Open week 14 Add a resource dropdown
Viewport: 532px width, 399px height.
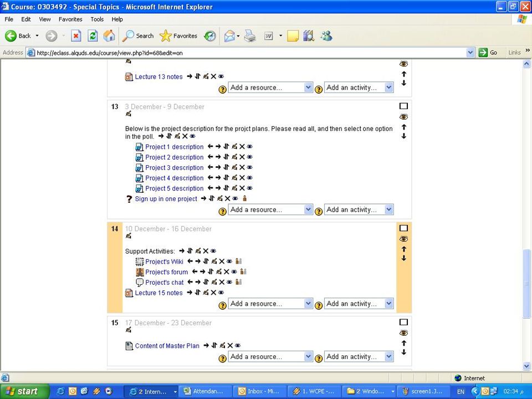pyautogui.click(x=270, y=304)
